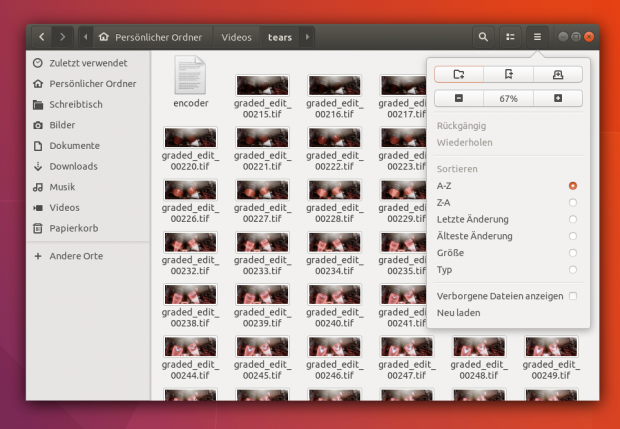This screenshot has width=620, height=429.
Task: Sort by Älteste Änderung
Action: [x=508, y=236]
